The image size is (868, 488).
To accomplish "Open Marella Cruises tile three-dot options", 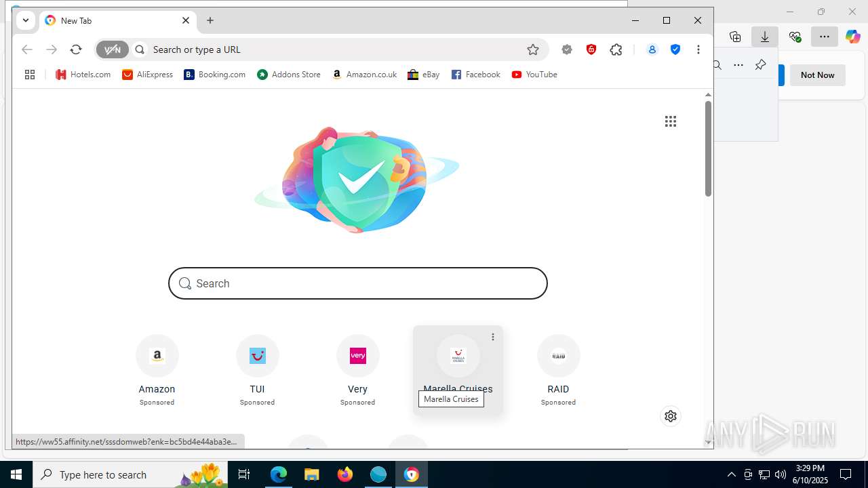I will coord(493,337).
